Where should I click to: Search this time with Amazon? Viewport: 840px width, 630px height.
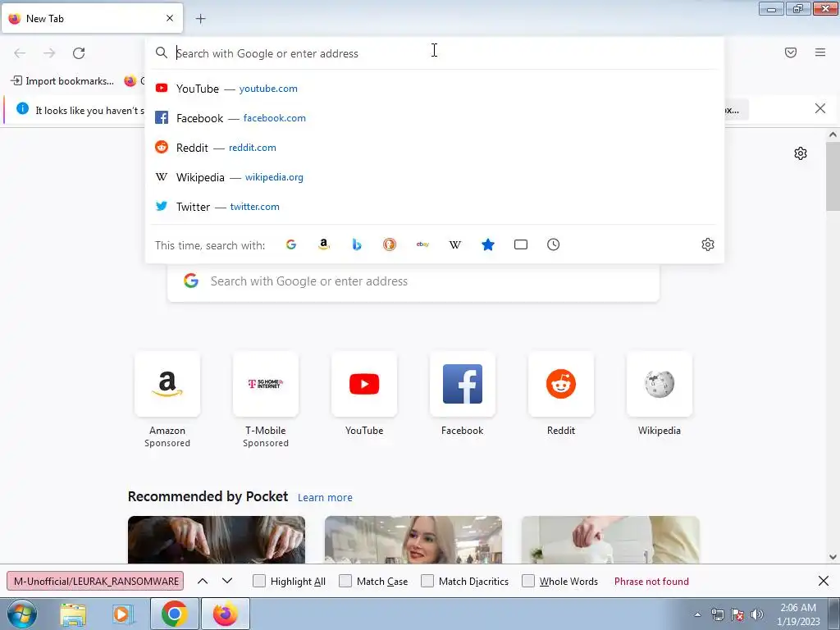pyautogui.click(x=323, y=244)
